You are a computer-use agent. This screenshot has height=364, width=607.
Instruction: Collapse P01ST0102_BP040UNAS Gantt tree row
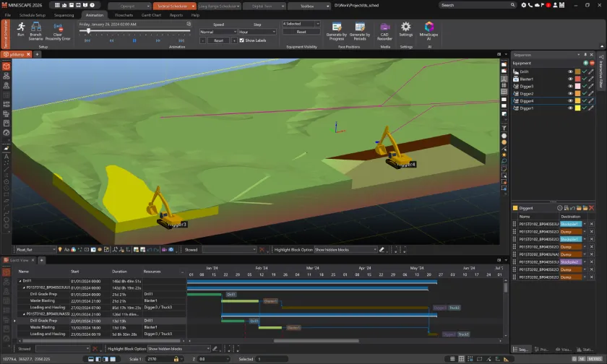[x=24, y=314]
